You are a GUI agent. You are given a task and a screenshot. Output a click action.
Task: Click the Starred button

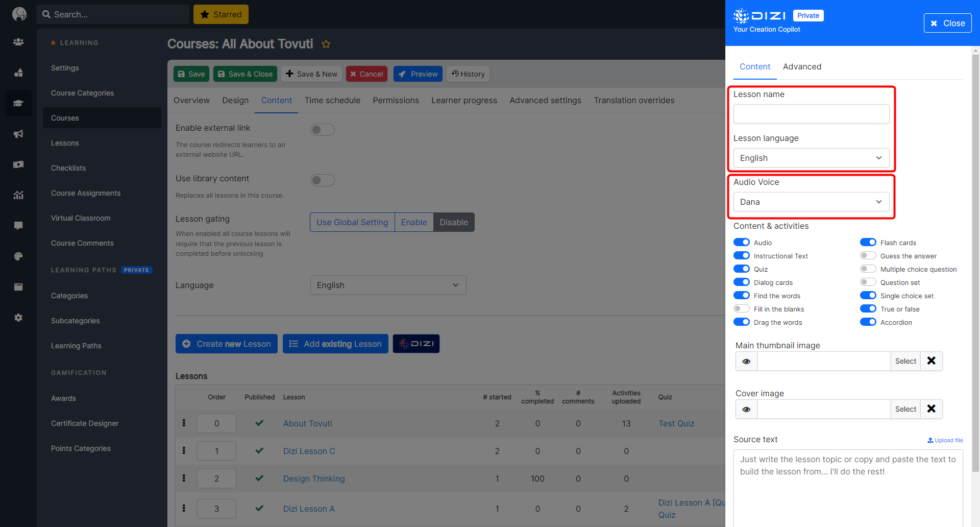[x=221, y=14]
